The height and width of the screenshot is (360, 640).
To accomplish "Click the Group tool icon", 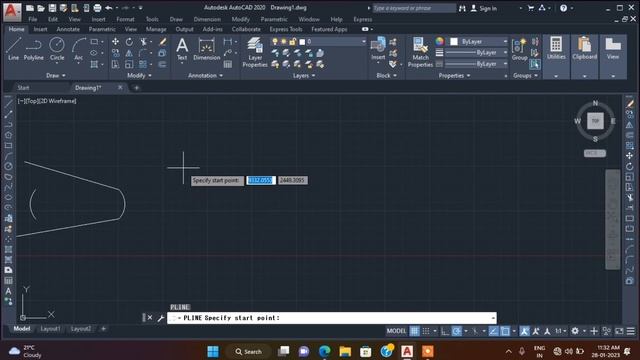I will pyautogui.click(x=519, y=49).
